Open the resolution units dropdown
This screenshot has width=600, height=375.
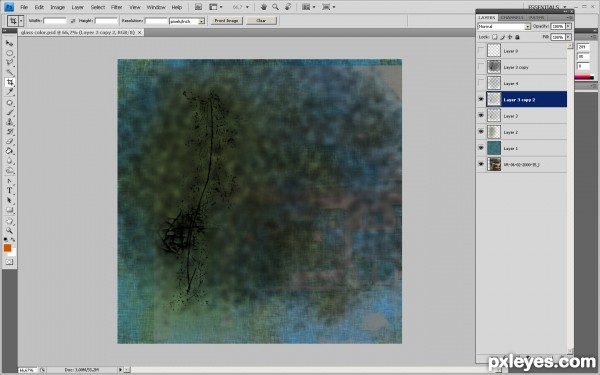187,21
